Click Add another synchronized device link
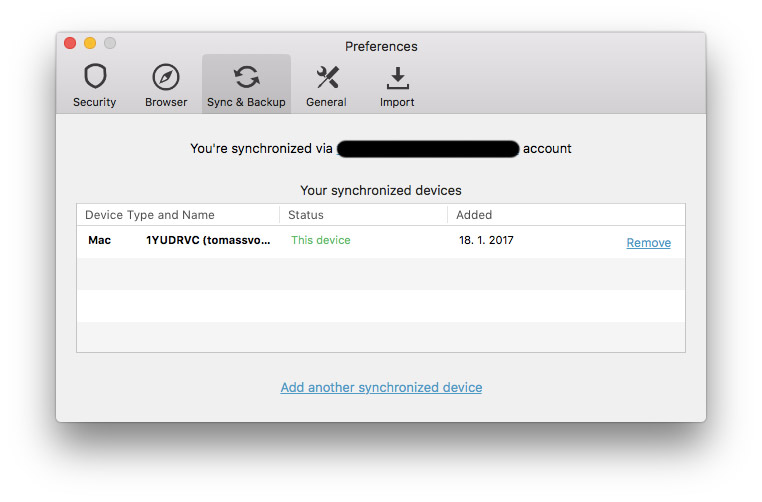762x502 pixels. 381,388
